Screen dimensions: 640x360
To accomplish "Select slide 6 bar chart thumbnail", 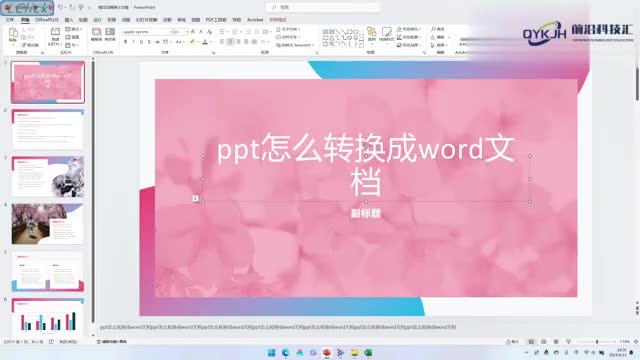I will click(x=48, y=316).
